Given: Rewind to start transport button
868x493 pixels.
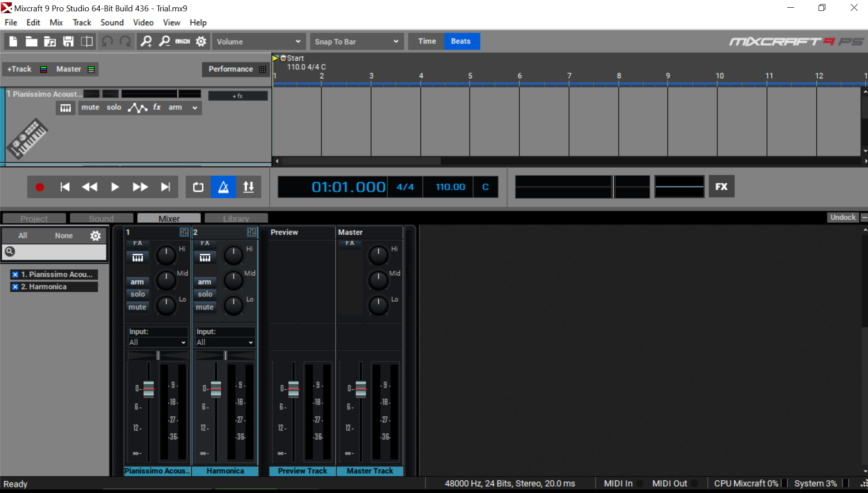Looking at the screenshot, I should 65,187.
